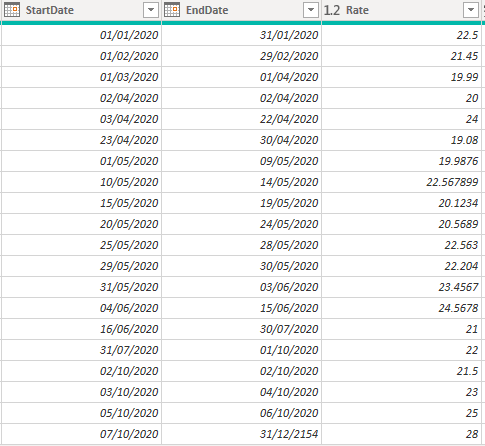The image size is (485, 446).
Task: Select StartDate cell 01/02/2020
Action: tap(81, 56)
